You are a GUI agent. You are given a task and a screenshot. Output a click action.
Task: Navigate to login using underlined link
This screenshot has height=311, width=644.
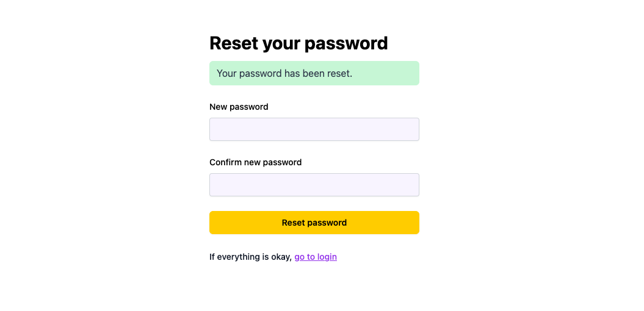316,257
